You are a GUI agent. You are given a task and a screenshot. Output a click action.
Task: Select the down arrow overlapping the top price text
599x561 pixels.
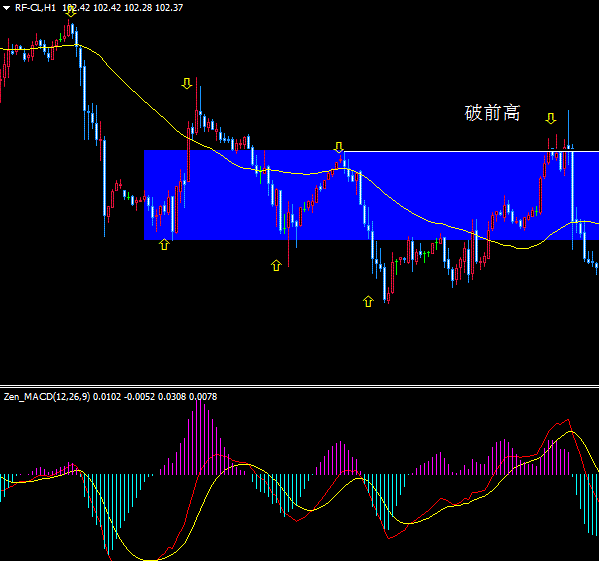[71, 12]
